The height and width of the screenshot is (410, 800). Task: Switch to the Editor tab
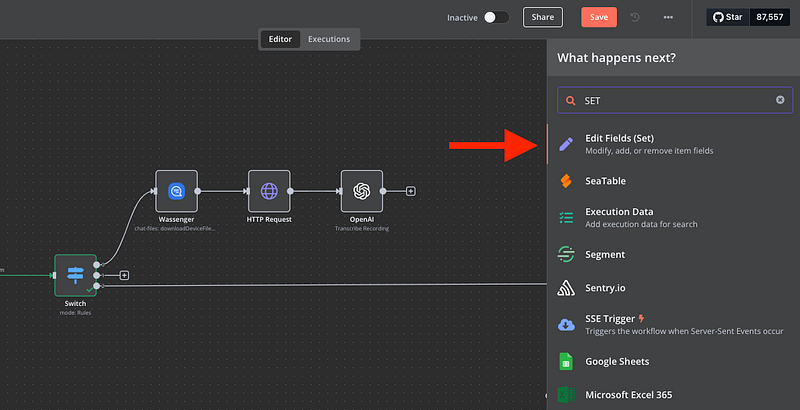[281, 39]
